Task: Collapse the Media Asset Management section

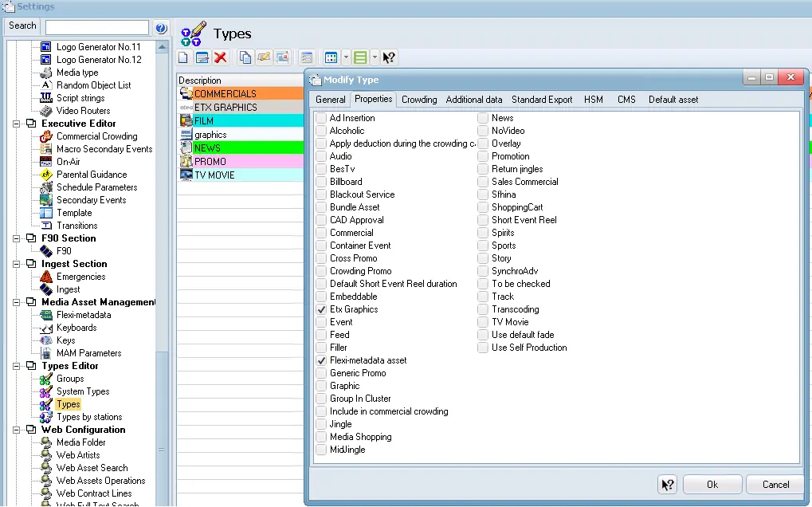Action: pos(17,302)
